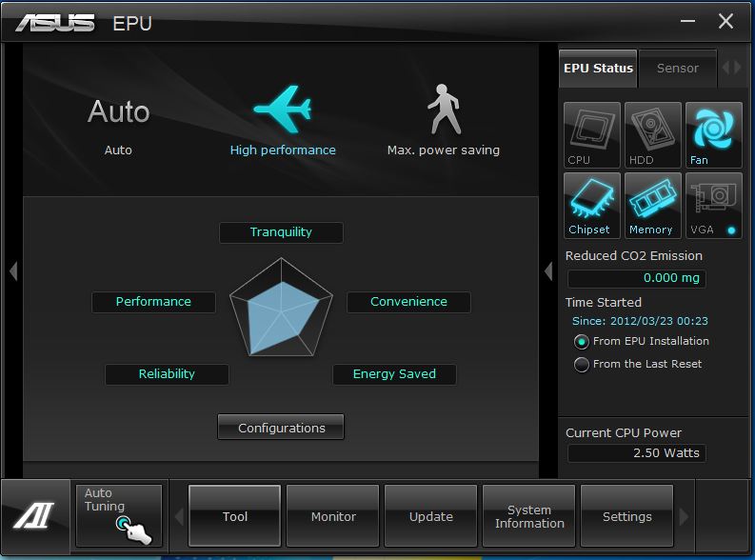This screenshot has width=755, height=560.
Task: Open the Update menu
Action: click(x=431, y=515)
